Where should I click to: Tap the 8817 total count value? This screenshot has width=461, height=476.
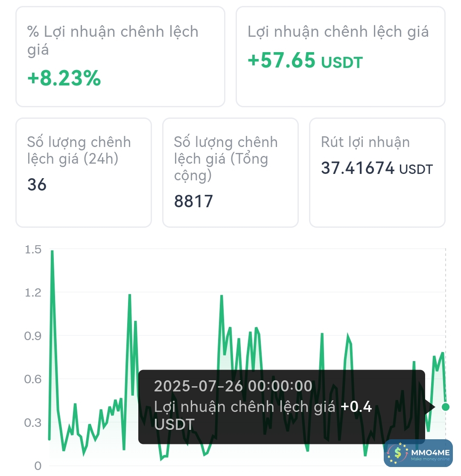[193, 201]
